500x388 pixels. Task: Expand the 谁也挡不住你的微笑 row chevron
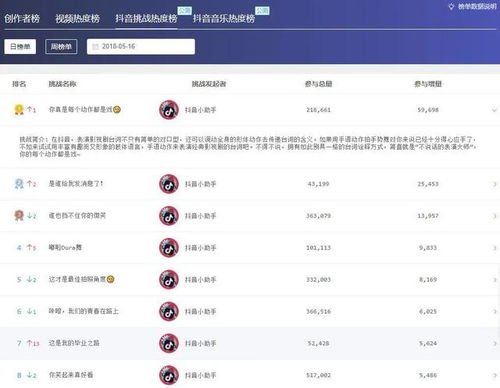(x=495, y=216)
